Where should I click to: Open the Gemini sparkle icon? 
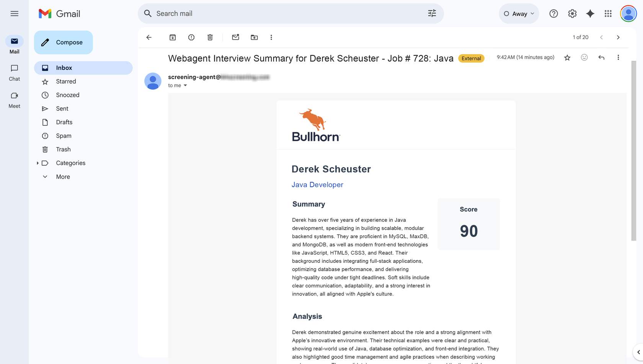(590, 14)
